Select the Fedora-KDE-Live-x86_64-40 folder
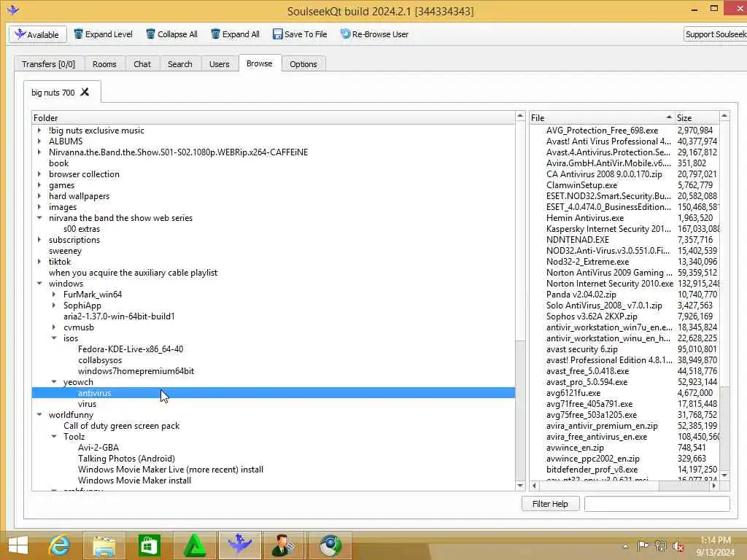 [x=131, y=349]
